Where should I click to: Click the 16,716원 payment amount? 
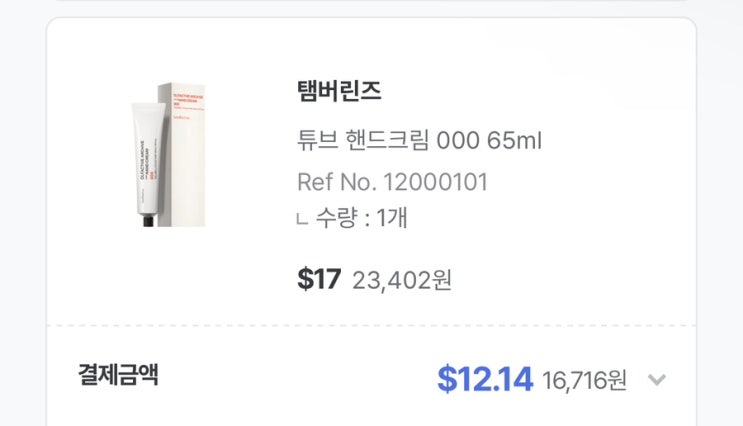tap(584, 380)
